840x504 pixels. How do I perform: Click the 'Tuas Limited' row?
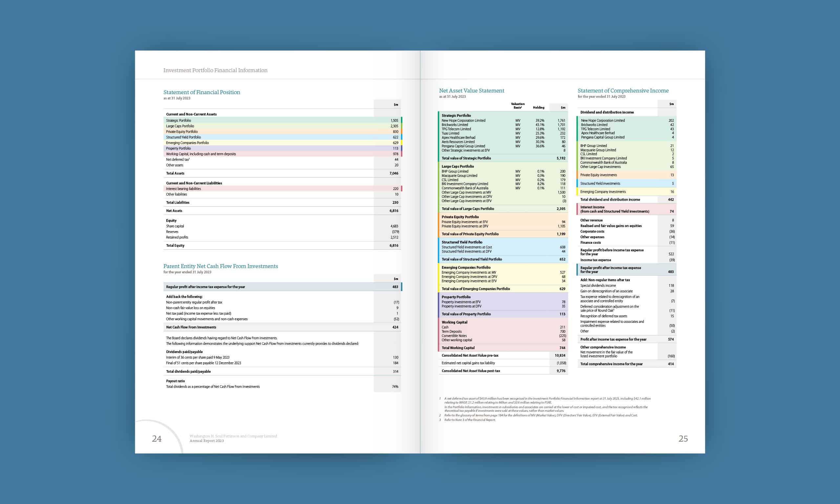[503, 133]
